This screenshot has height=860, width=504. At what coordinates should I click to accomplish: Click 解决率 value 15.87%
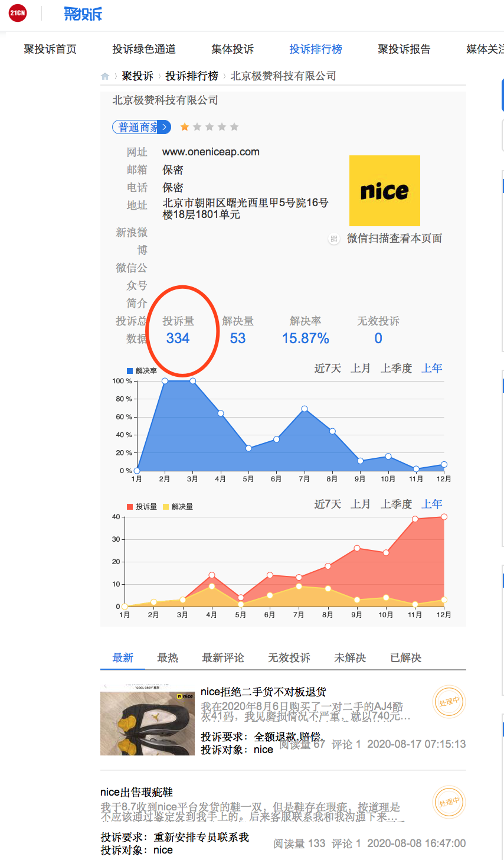pos(306,338)
